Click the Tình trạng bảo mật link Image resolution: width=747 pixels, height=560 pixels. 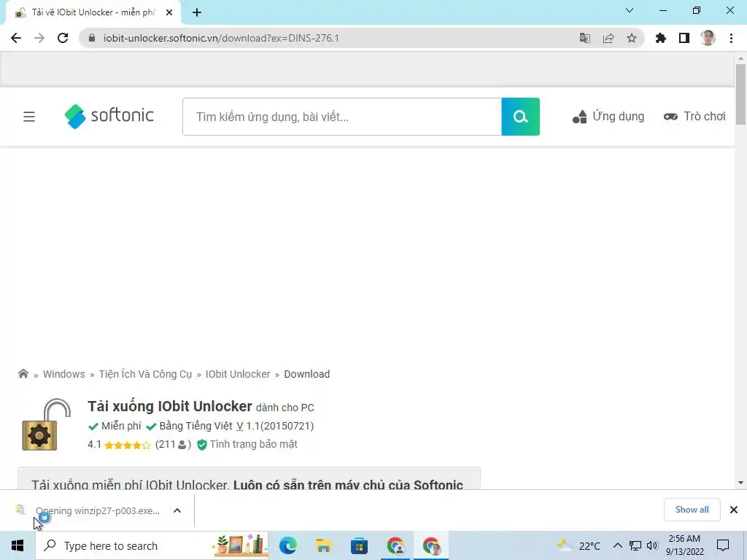tap(247, 444)
